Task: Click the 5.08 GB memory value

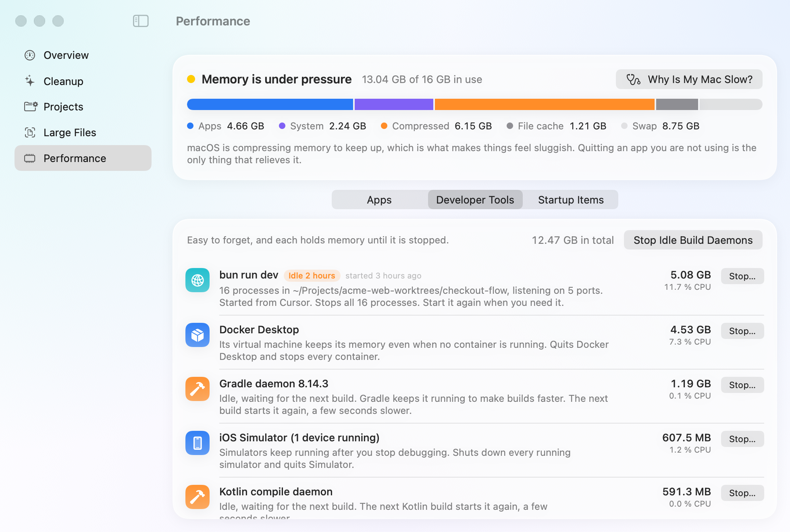Action: click(690, 275)
